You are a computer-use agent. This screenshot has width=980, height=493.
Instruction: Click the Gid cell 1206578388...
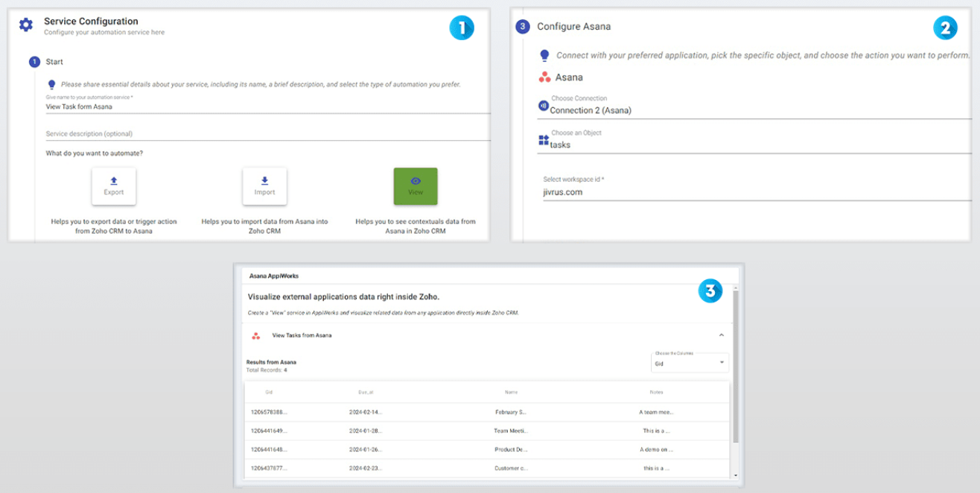click(x=269, y=411)
